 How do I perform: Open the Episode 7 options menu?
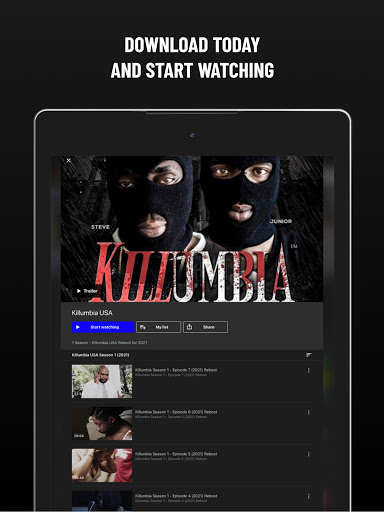point(309,370)
